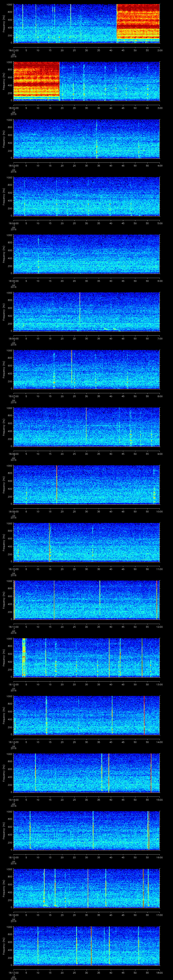The image size is (173, 980).
Task: Select the spectrogram panel starting at 18:10:00
Action: (86, 542)
